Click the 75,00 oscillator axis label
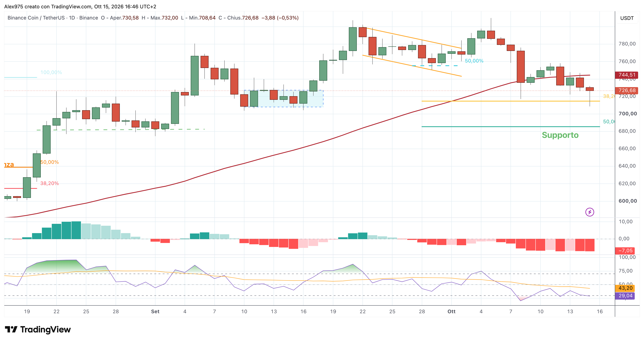 [625, 271]
